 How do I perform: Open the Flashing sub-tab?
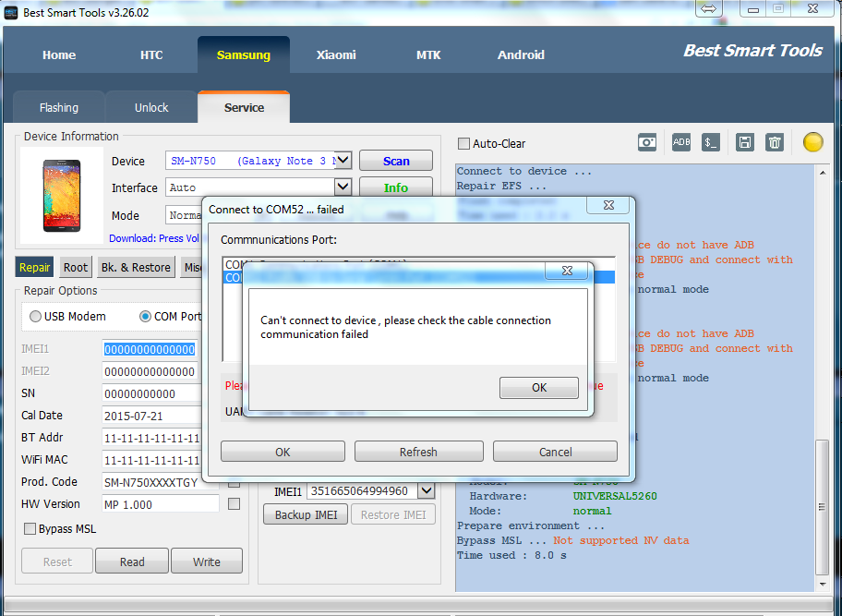(59, 107)
